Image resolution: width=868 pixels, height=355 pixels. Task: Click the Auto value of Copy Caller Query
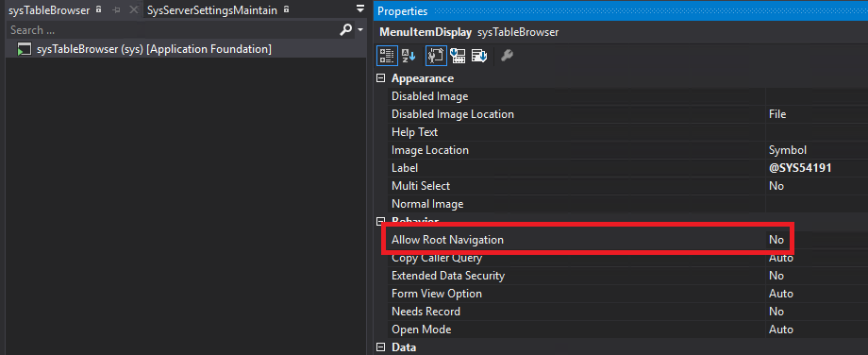tap(781, 258)
